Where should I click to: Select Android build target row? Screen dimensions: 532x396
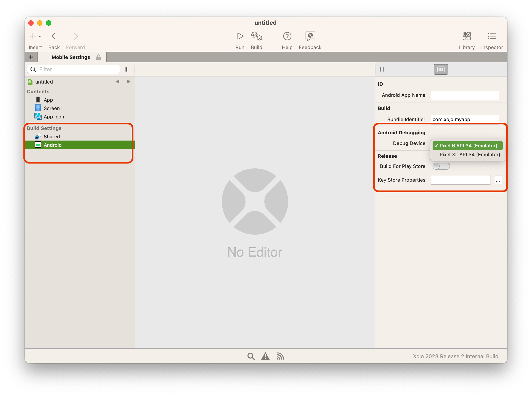pyautogui.click(x=80, y=145)
